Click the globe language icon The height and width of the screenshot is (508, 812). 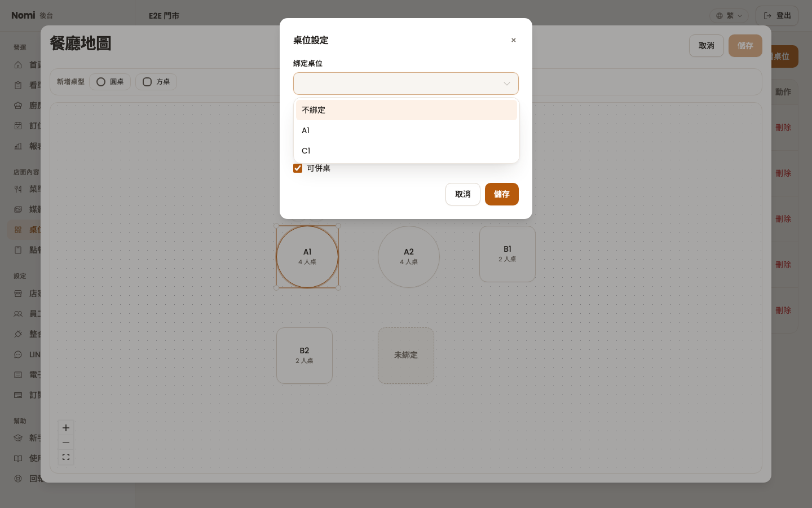pos(720,16)
